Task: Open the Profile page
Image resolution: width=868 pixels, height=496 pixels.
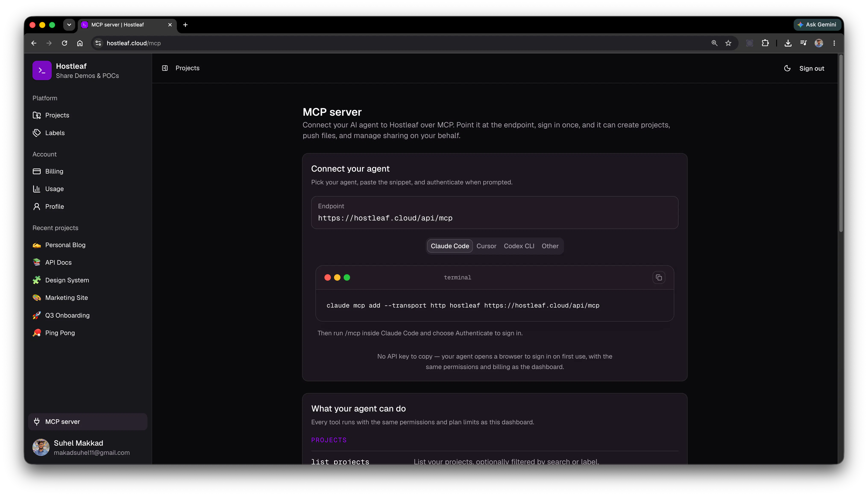Action: [88, 206]
